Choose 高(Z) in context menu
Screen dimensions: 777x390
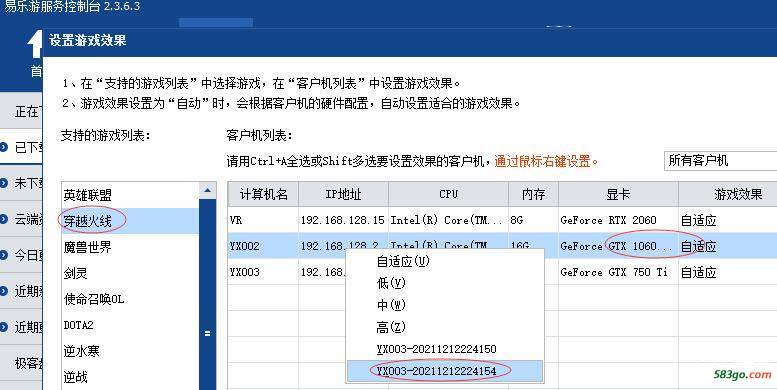(444, 327)
